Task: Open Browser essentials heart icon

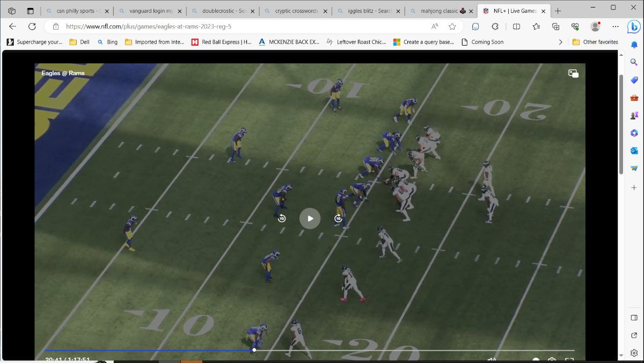Action: coord(575,26)
